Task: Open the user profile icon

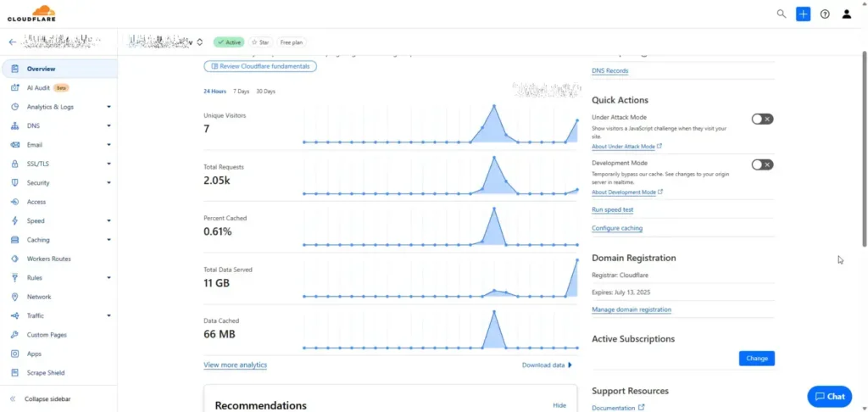Action: pos(847,14)
